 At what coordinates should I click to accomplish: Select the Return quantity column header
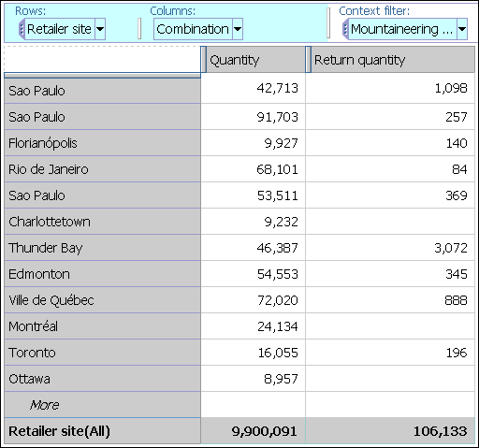[393, 60]
